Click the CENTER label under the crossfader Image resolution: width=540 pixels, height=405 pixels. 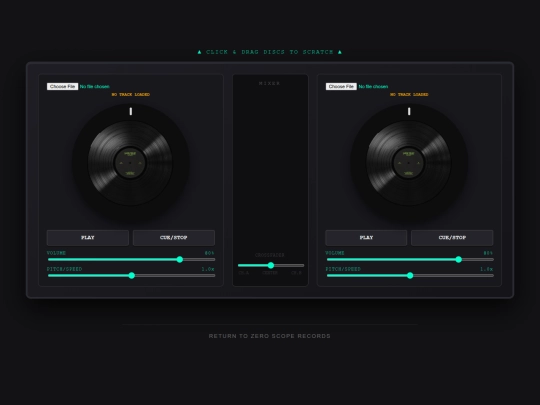click(270, 273)
